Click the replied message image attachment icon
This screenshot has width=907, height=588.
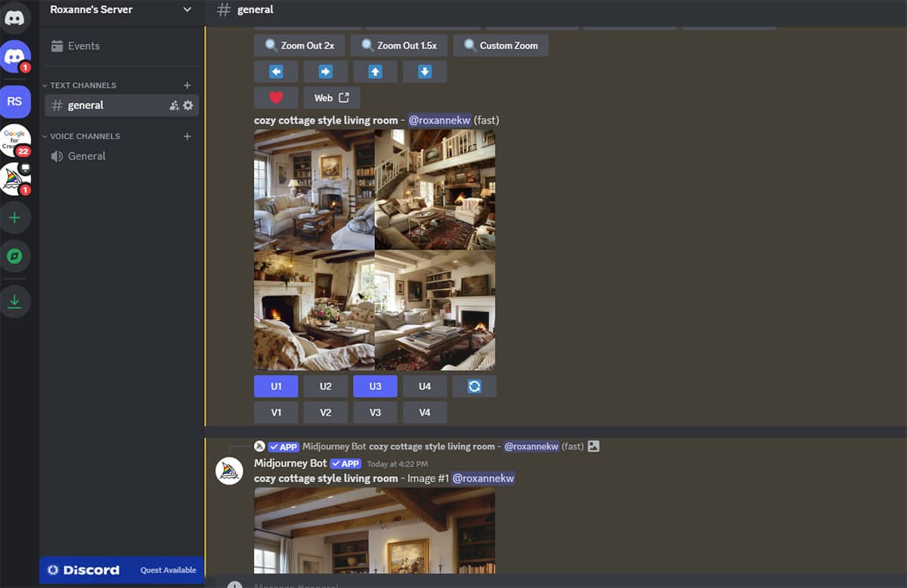(x=593, y=447)
